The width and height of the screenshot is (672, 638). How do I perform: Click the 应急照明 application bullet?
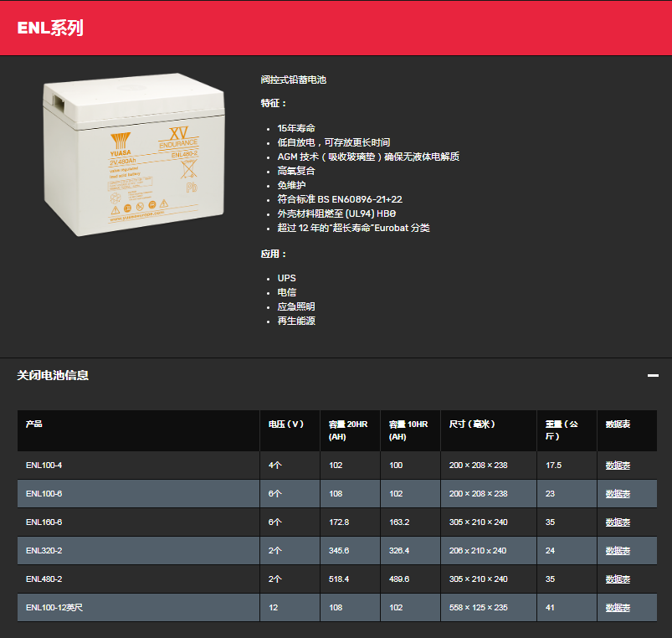(296, 306)
